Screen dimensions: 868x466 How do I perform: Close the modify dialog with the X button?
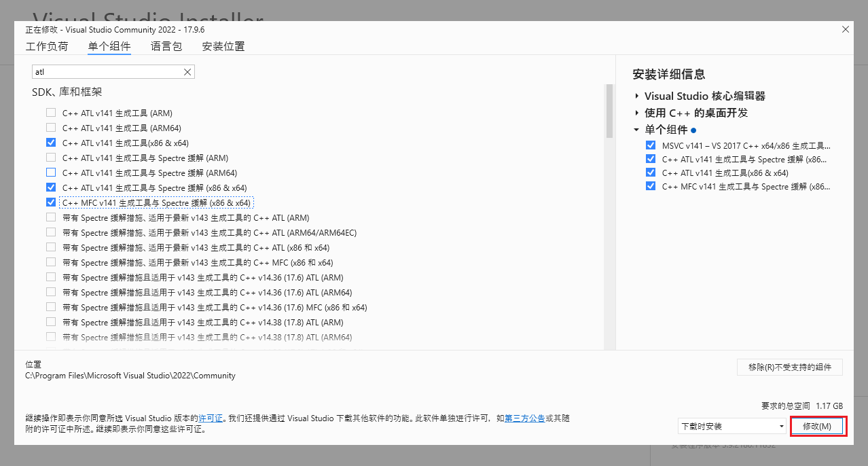pos(846,29)
